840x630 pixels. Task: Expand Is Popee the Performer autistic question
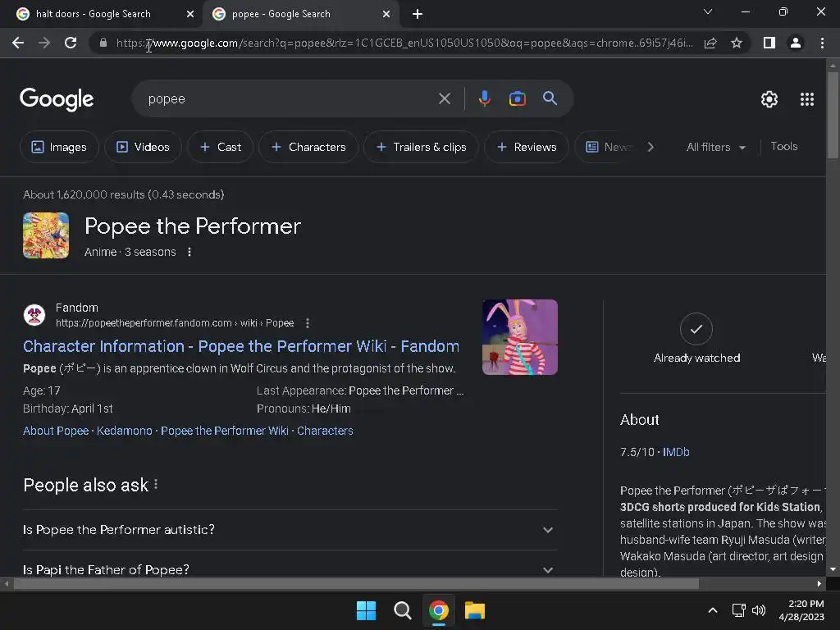290,530
